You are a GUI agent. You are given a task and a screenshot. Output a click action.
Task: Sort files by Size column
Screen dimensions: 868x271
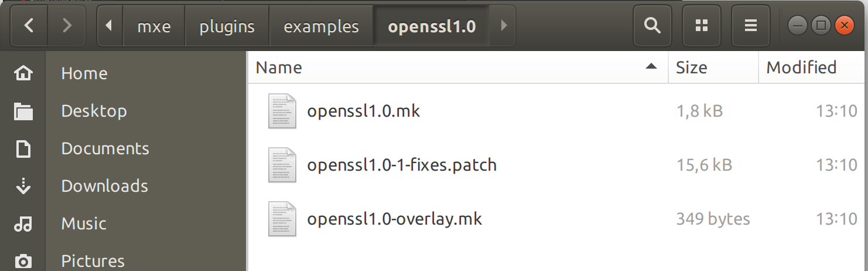pos(692,67)
